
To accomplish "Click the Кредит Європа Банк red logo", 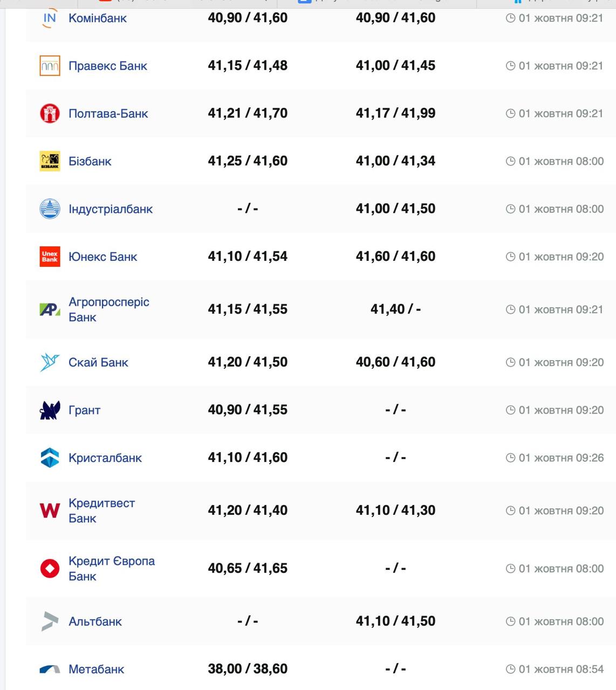I will [x=50, y=568].
